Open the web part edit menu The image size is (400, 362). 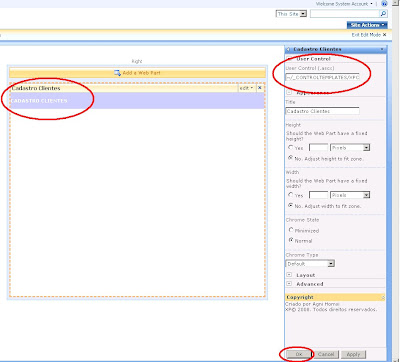tap(246, 88)
